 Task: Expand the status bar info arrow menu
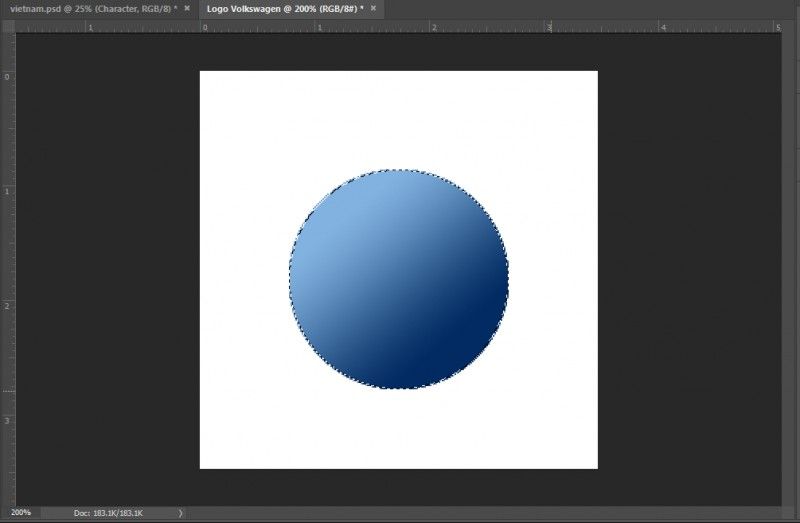180,513
